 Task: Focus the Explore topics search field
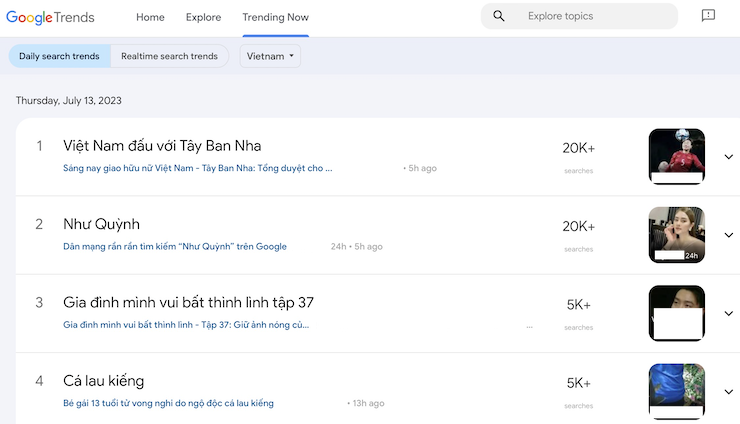tap(579, 16)
